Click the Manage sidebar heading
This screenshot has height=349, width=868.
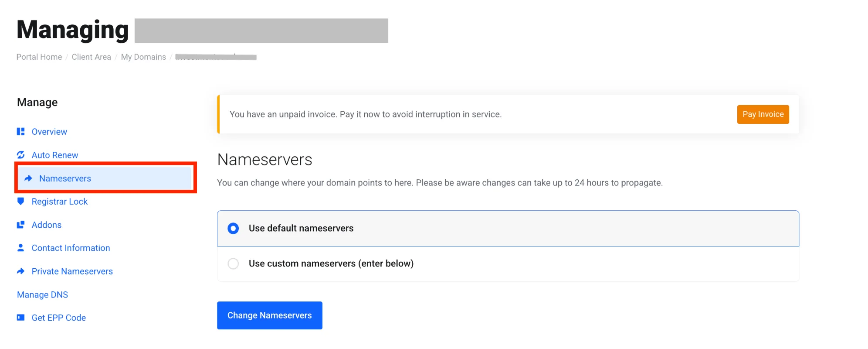37,102
